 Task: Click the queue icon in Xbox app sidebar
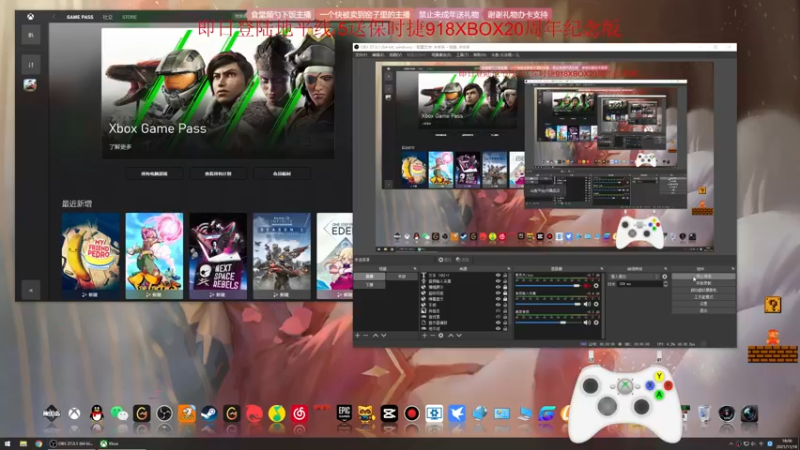pos(31,65)
